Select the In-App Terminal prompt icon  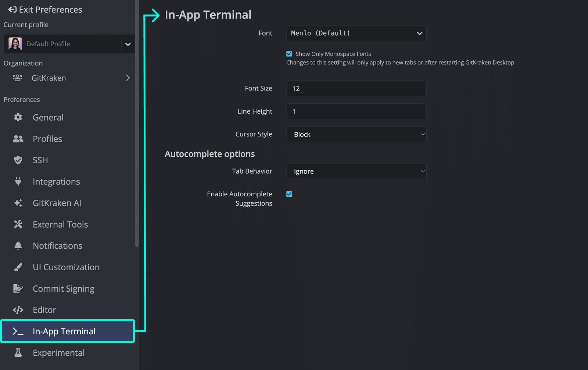pos(18,331)
